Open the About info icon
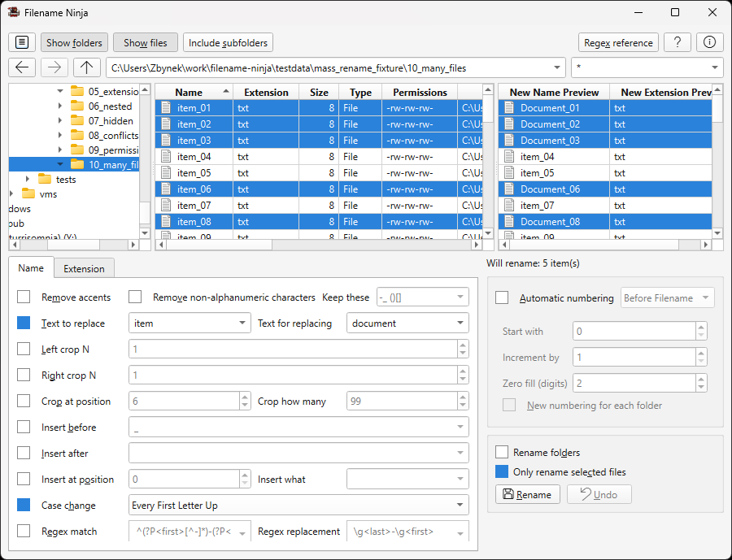The width and height of the screenshot is (732, 560). tap(708, 41)
